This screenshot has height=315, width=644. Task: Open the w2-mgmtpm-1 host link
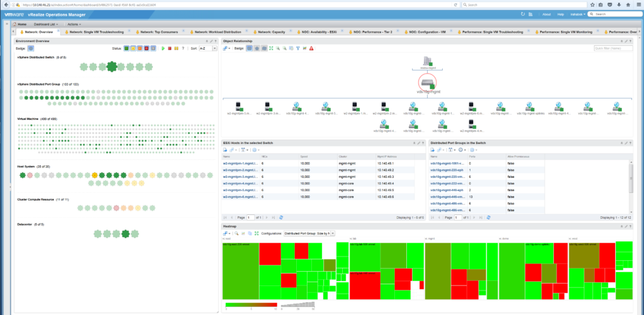pos(240,163)
